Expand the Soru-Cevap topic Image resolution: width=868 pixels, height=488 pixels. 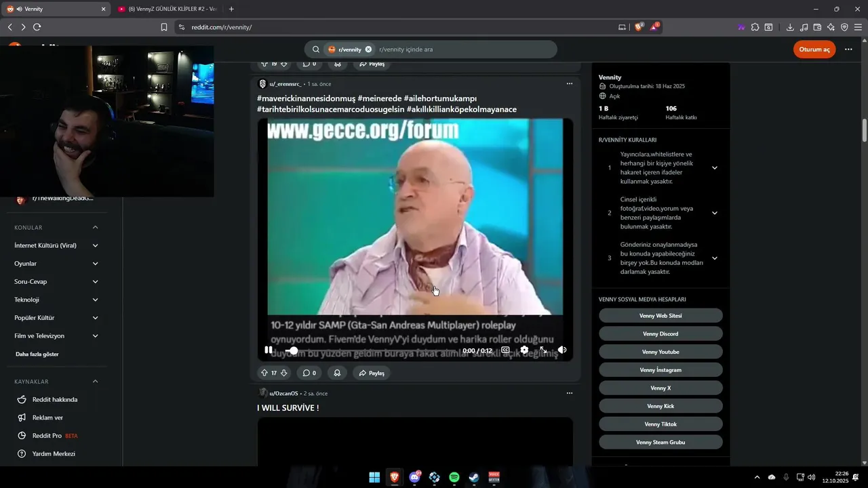click(95, 281)
